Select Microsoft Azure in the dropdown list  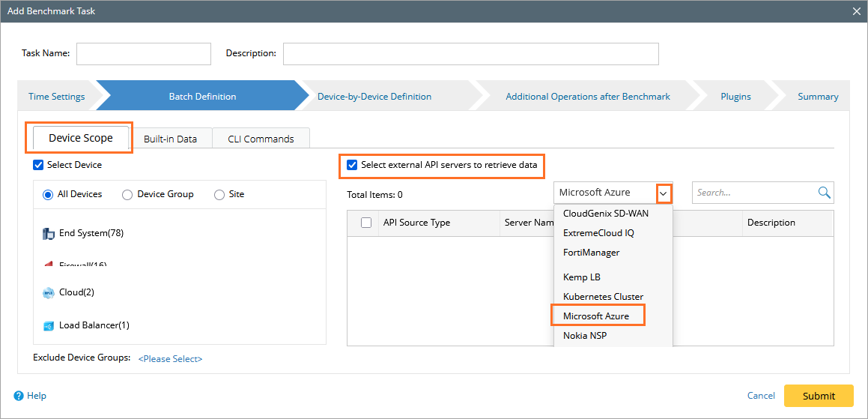[x=596, y=316]
